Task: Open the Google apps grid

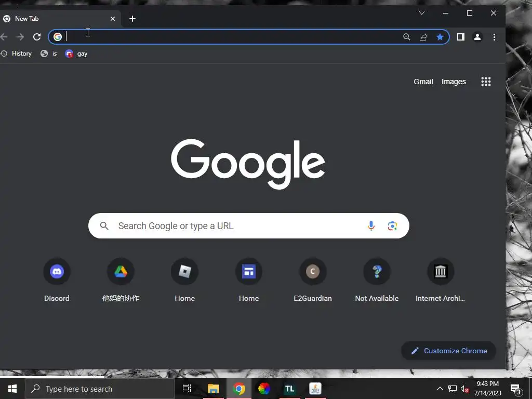Action: click(486, 82)
